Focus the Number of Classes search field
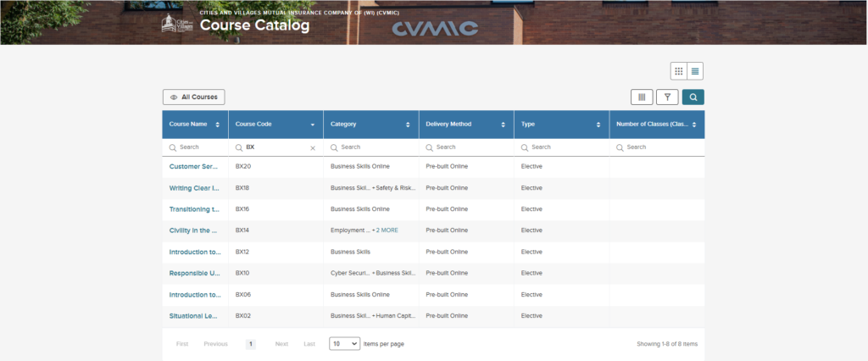The width and height of the screenshot is (868, 361). 657,147
